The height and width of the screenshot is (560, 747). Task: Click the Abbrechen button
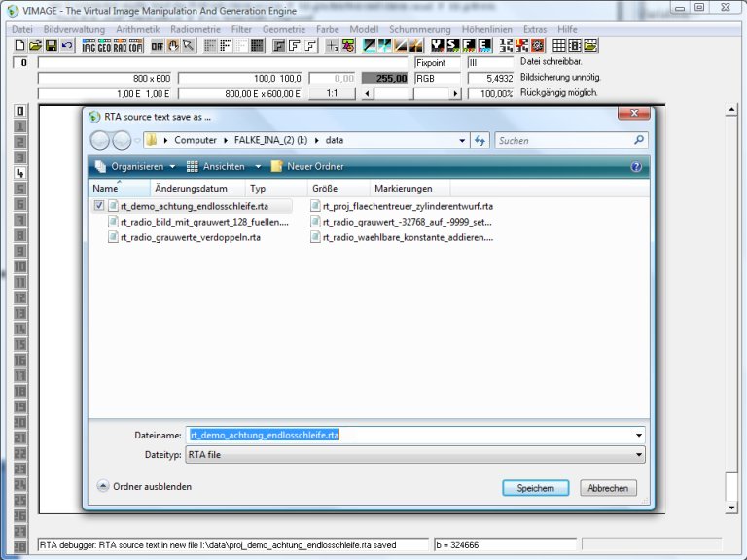[609, 488]
